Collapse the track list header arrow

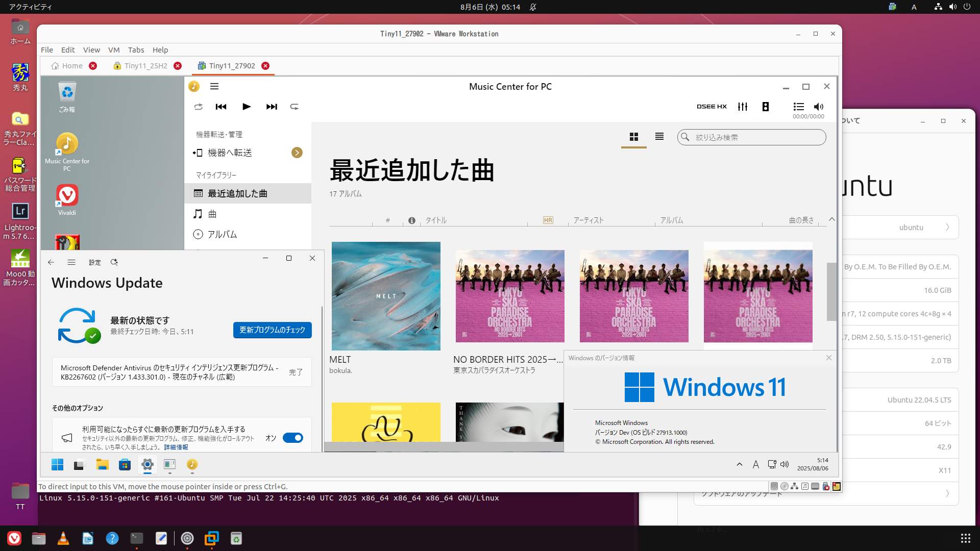tap(832, 219)
